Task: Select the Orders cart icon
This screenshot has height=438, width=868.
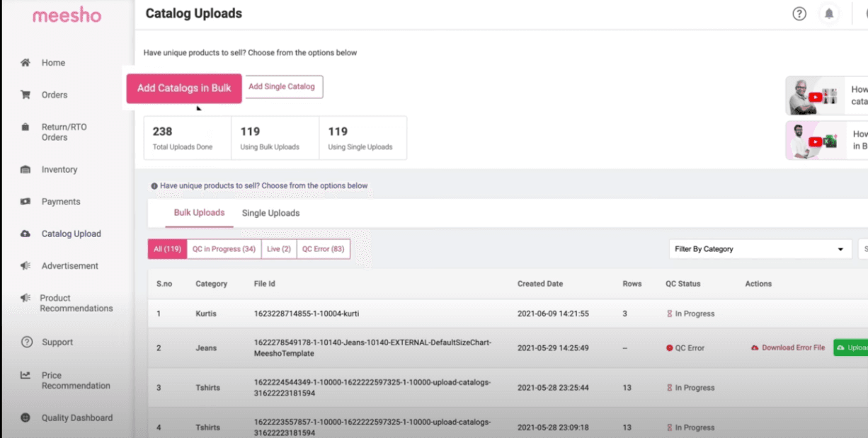Action: (x=25, y=94)
